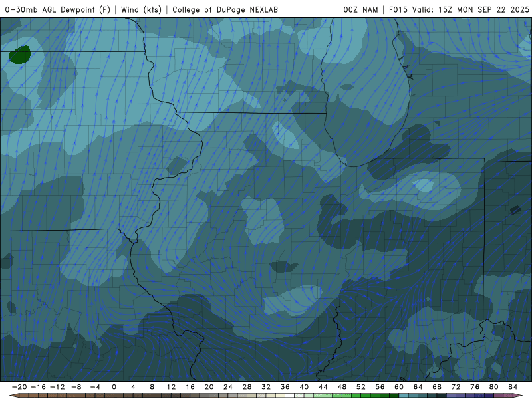Viewport: 532px width, 399px height.
Task: Click the -8 value on the color scale
Action: click(x=76, y=387)
